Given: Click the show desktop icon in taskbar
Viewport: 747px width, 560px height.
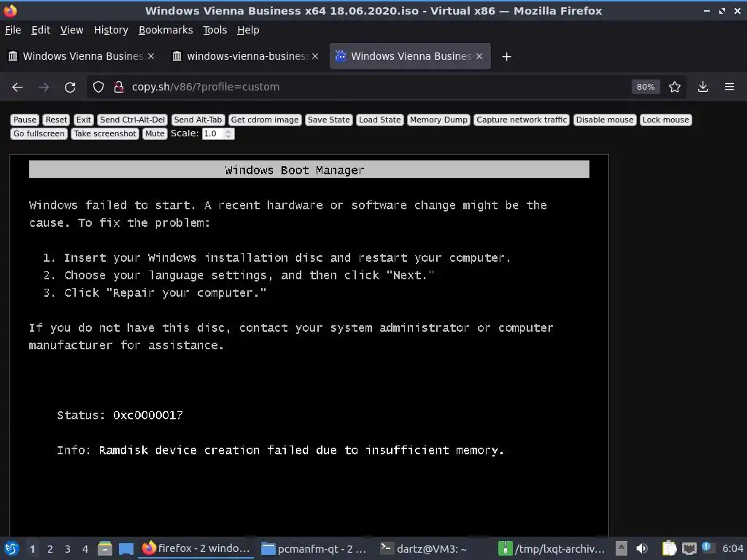Looking at the screenshot, I should click(125, 548).
